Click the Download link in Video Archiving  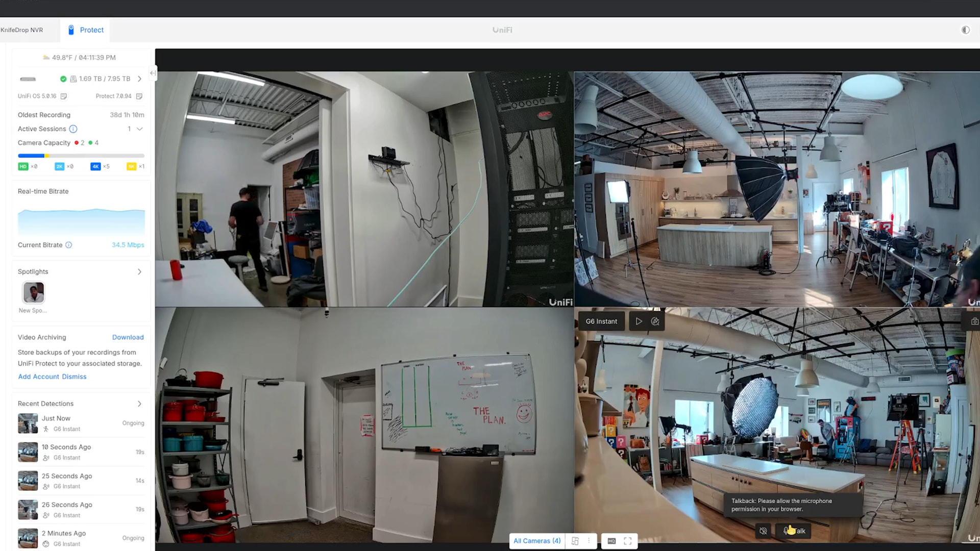128,337
